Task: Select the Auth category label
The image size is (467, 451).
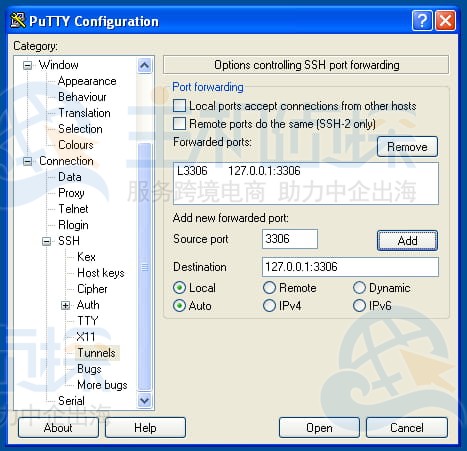Action: 88,305
